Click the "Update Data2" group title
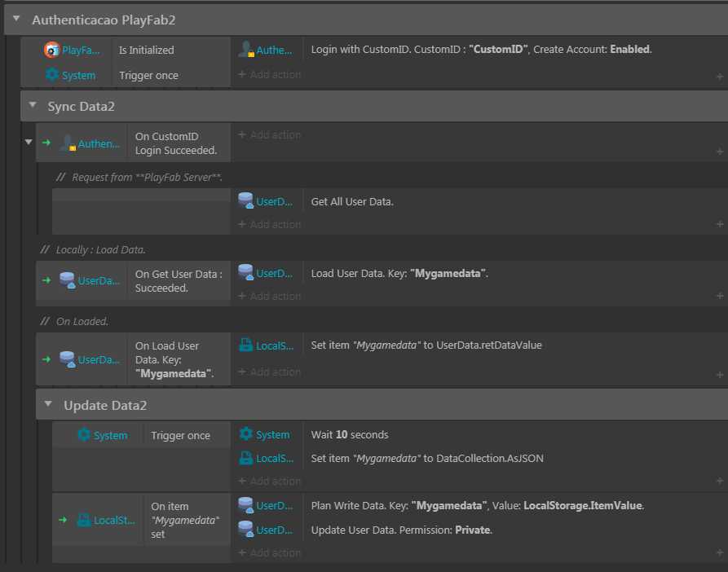Viewport: 728px width, 572px height. [105, 406]
